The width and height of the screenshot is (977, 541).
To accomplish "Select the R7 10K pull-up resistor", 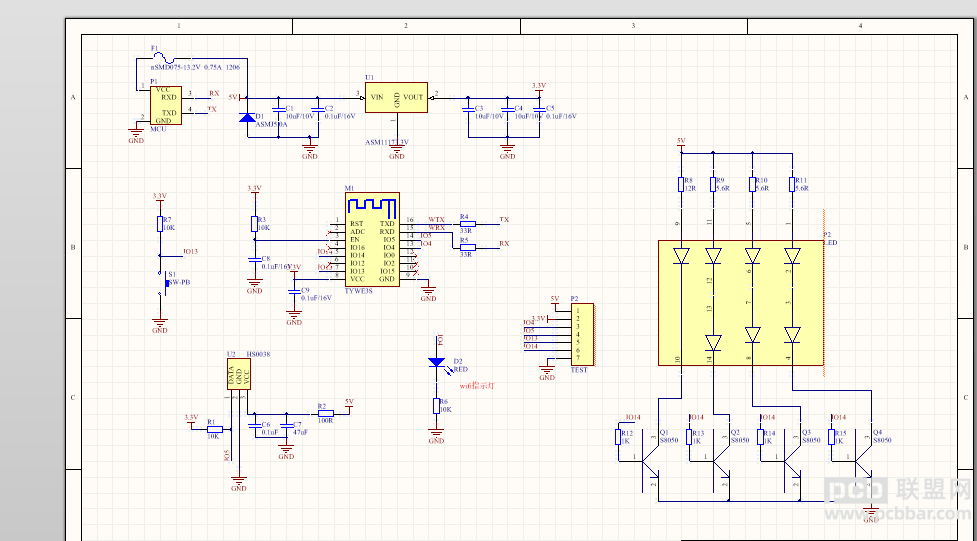I will click(x=160, y=224).
